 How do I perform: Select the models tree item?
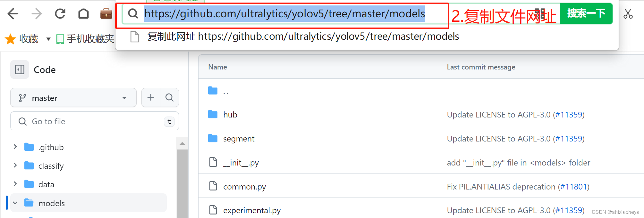(89, 203)
